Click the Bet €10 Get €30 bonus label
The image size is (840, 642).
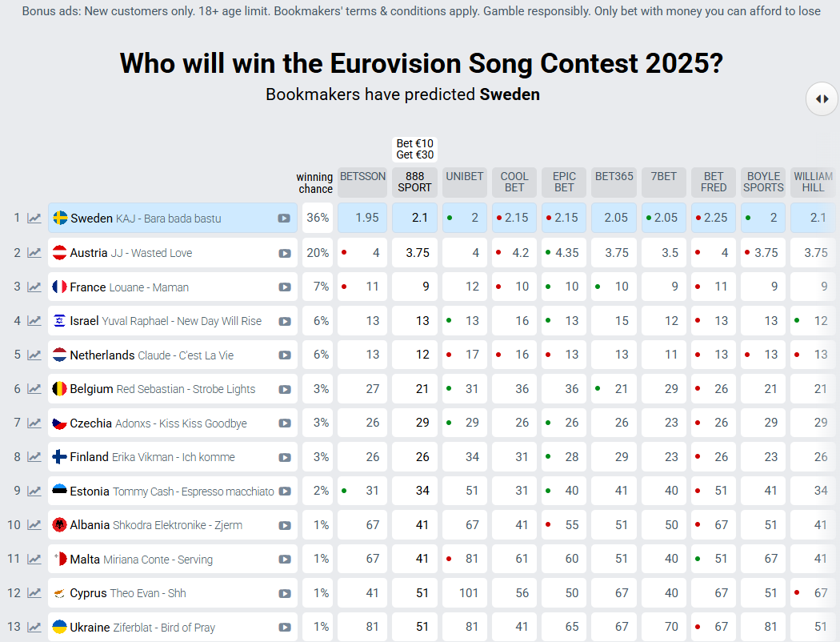pyautogui.click(x=414, y=149)
